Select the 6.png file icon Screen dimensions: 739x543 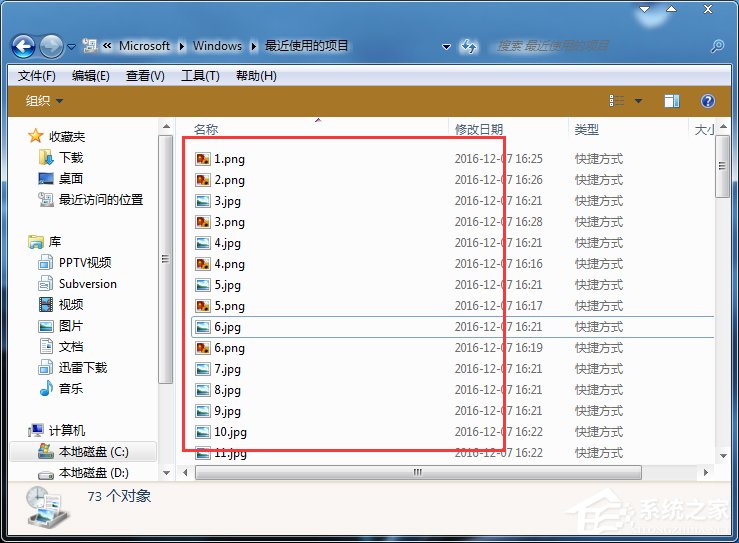[x=203, y=348]
